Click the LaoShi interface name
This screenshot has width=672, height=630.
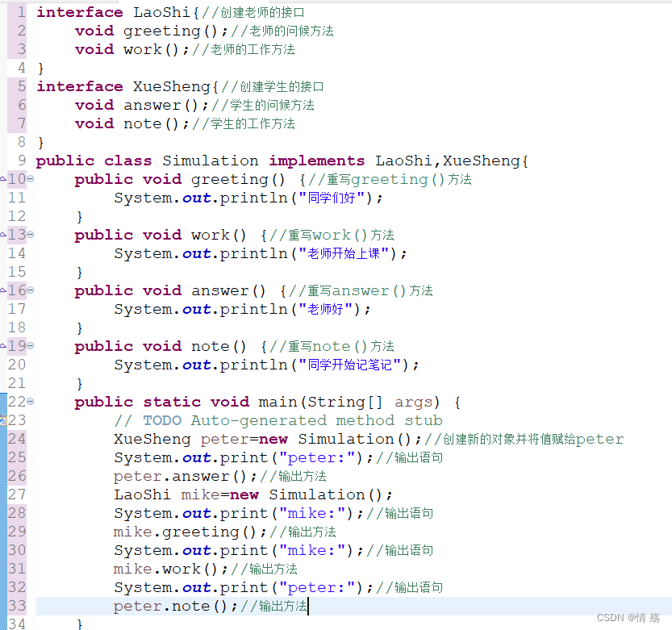pos(161,12)
